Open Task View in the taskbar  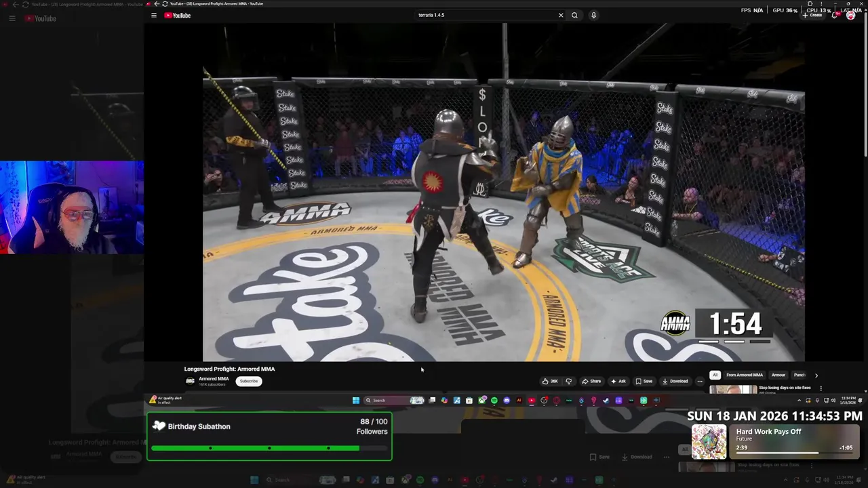[x=432, y=400]
